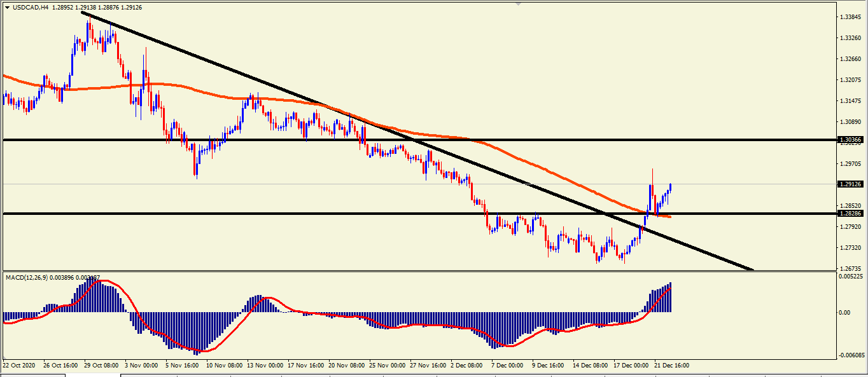Click the 27 Nov 16:00 time label
Viewport: 868px width, 377px height.
click(428, 366)
